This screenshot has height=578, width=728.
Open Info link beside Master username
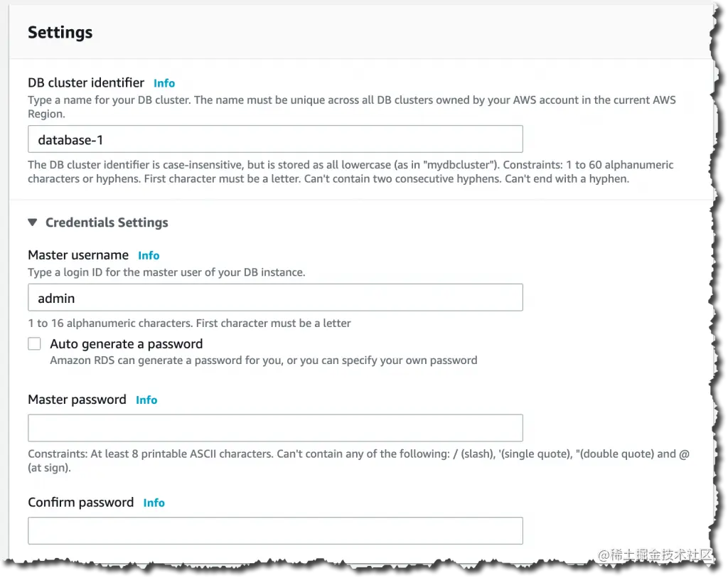149,255
